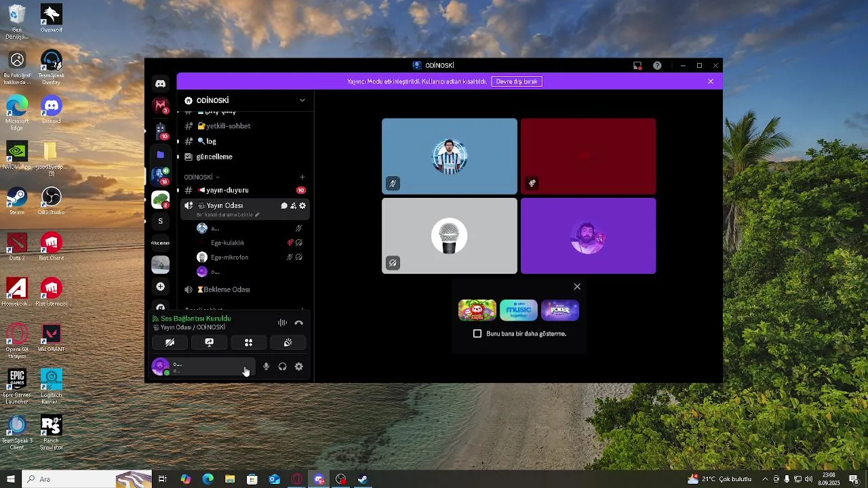
Task: Edit Yayın Odası channel settings gear
Action: (x=302, y=205)
